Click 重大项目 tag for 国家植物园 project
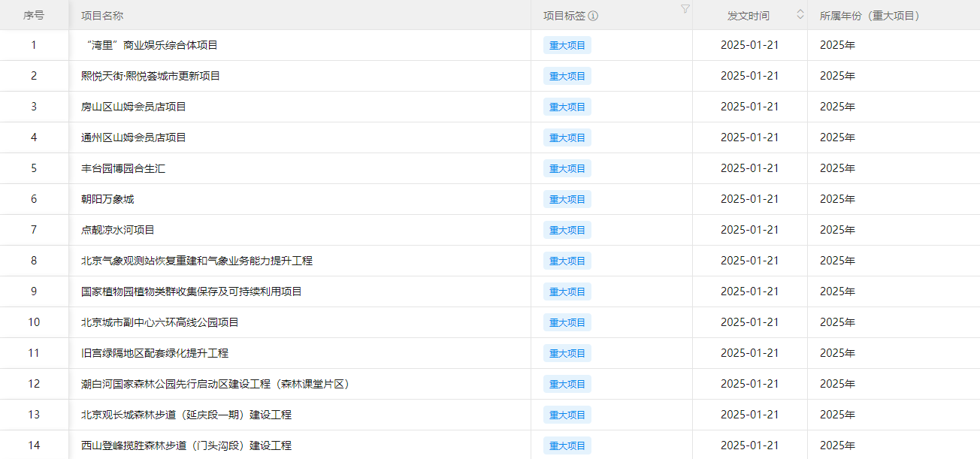Screen dimensions: 980x459 (x=567, y=291)
